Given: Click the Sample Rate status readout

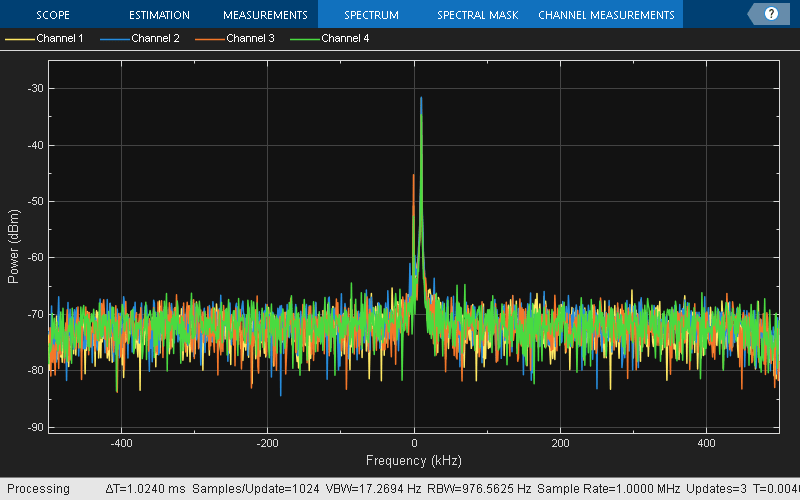Looking at the screenshot, I should coord(609,489).
